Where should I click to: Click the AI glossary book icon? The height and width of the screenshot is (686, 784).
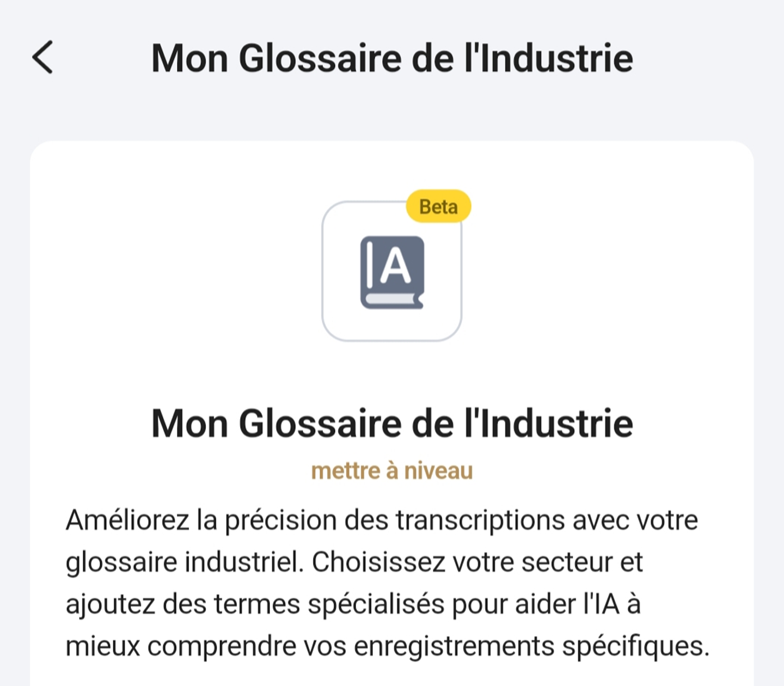391,271
